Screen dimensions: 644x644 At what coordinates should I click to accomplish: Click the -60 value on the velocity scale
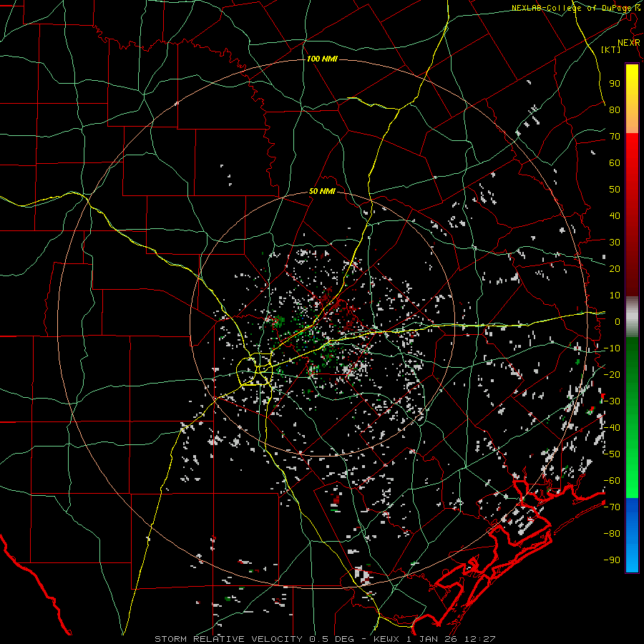point(612,481)
